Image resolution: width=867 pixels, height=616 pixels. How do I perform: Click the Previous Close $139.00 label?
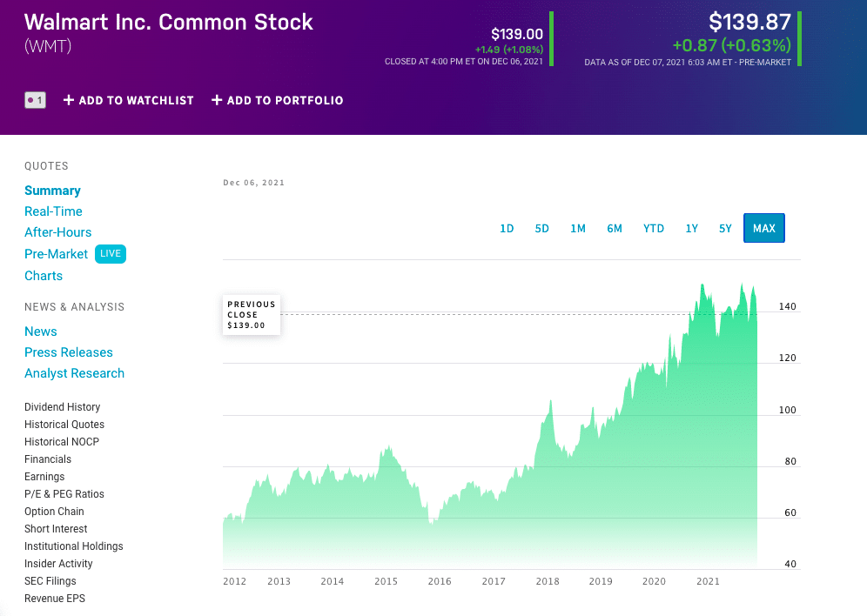252,315
